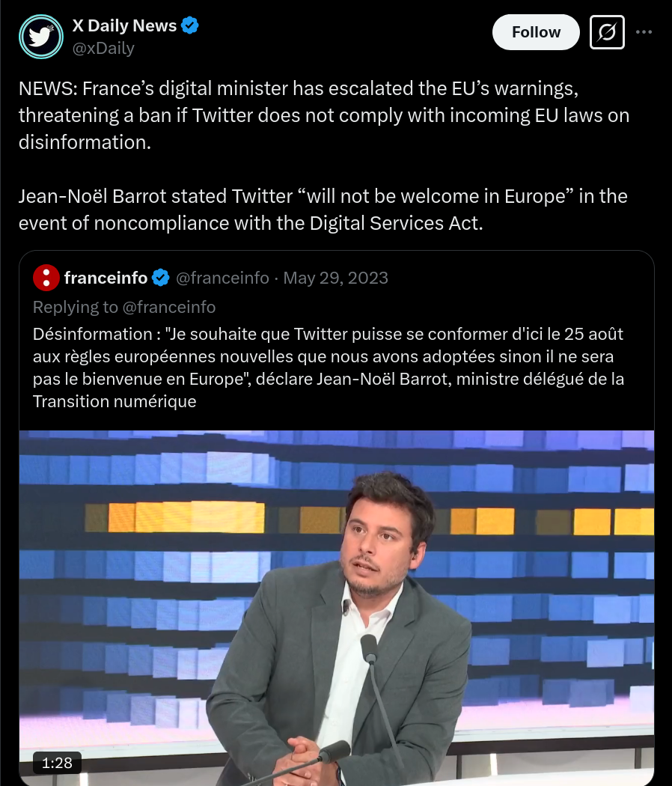
Task: Click the NEWS headline first paragraph
Action: (x=324, y=115)
